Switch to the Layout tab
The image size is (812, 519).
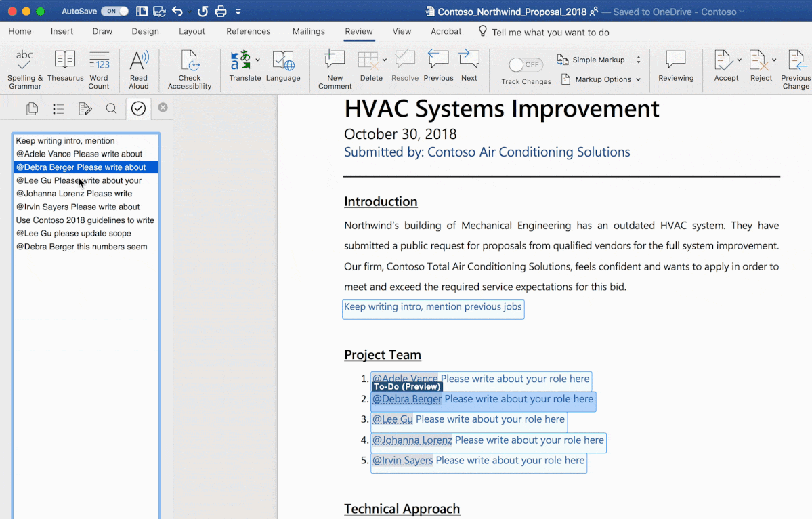point(192,31)
